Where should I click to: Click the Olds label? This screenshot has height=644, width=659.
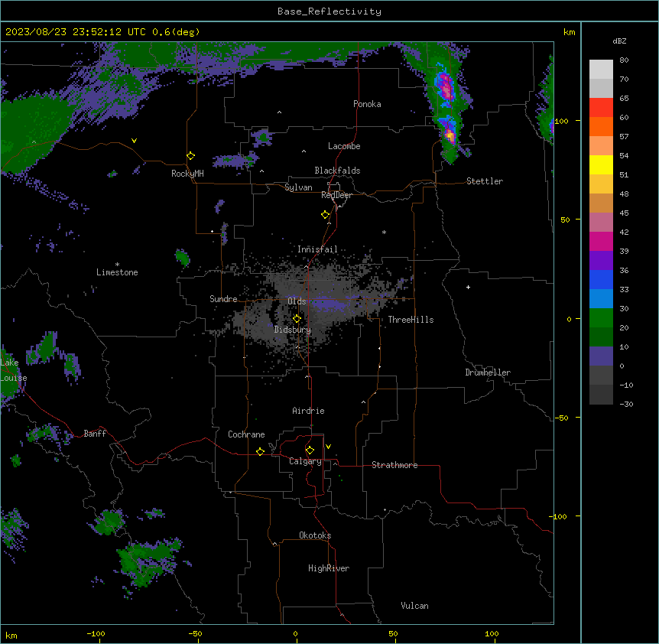coord(297,301)
